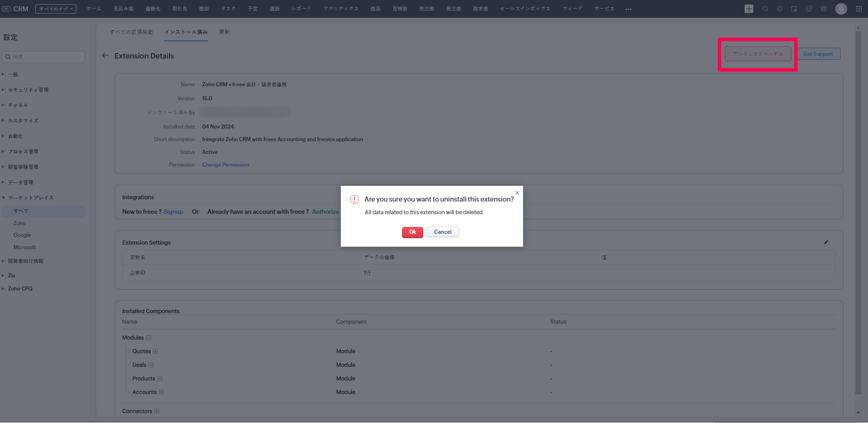The image size is (868, 423).
Task: Open the calendar icon in the top bar
Action: tap(794, 9)
